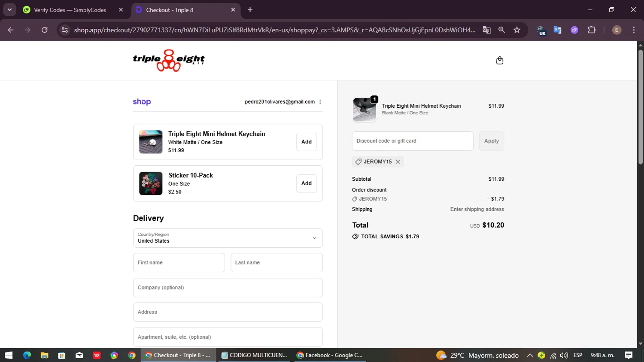Open Microsoft Store from taskbar
The height and width of the screenshot is (362, 644).
click(x=62, y=355)
